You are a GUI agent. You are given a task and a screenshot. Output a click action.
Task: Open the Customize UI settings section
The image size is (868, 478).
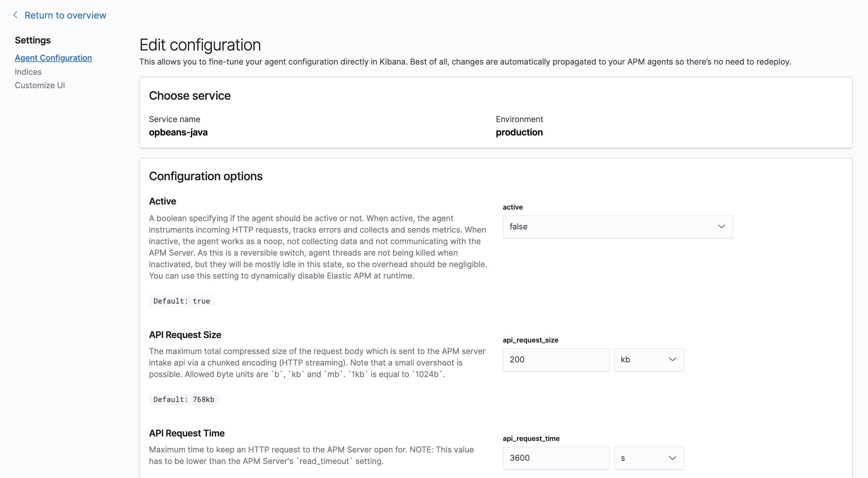tap(40, 85)
